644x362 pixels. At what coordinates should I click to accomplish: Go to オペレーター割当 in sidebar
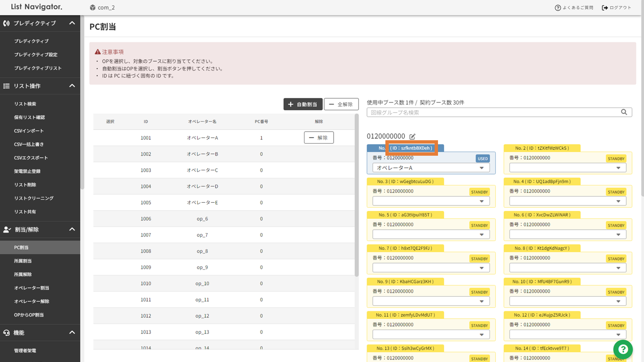click(x=32, y=288)
